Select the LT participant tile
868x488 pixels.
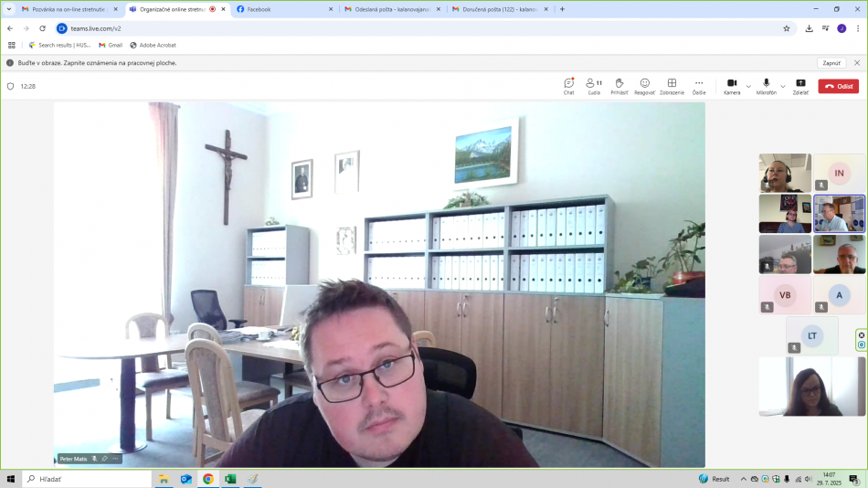812,335
